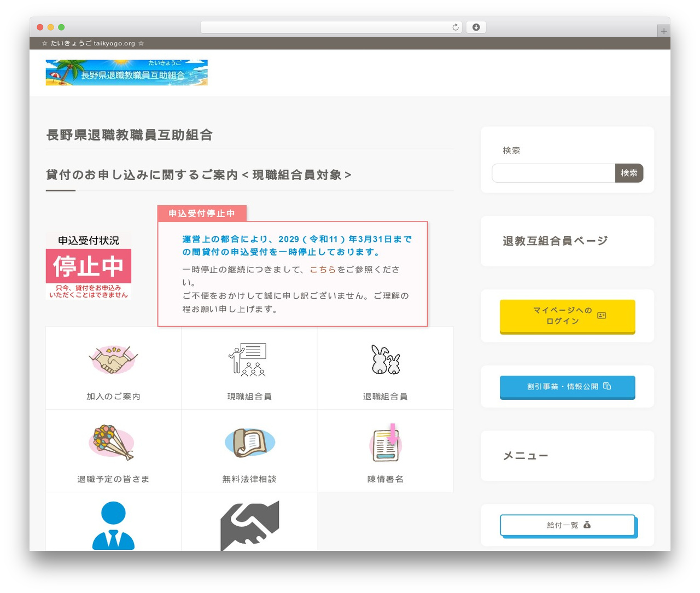
Task: Click the 検索 label above the search field
Action: [511, 150]
